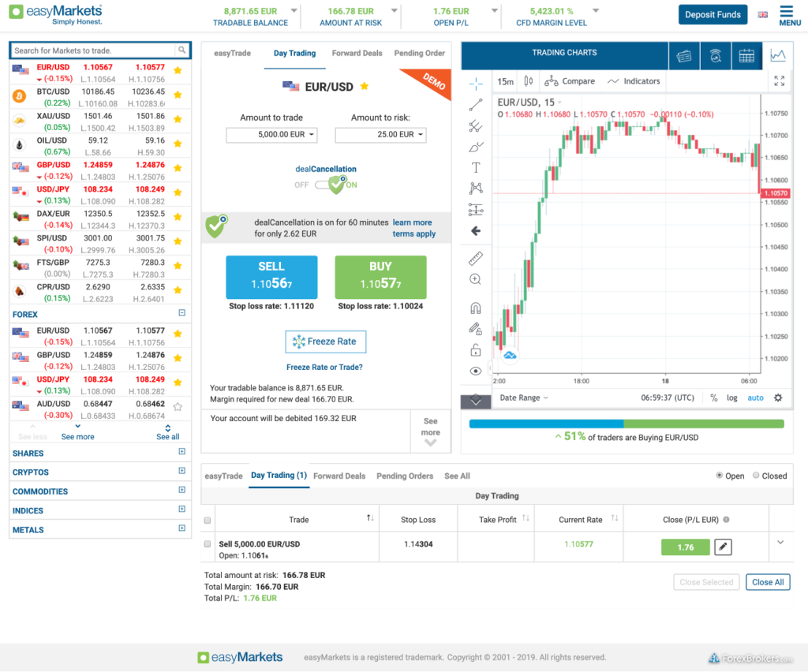Click the chart zoom-in magnifier icon
This screenshot has width=808, height=672.
[x=476, y=279]
